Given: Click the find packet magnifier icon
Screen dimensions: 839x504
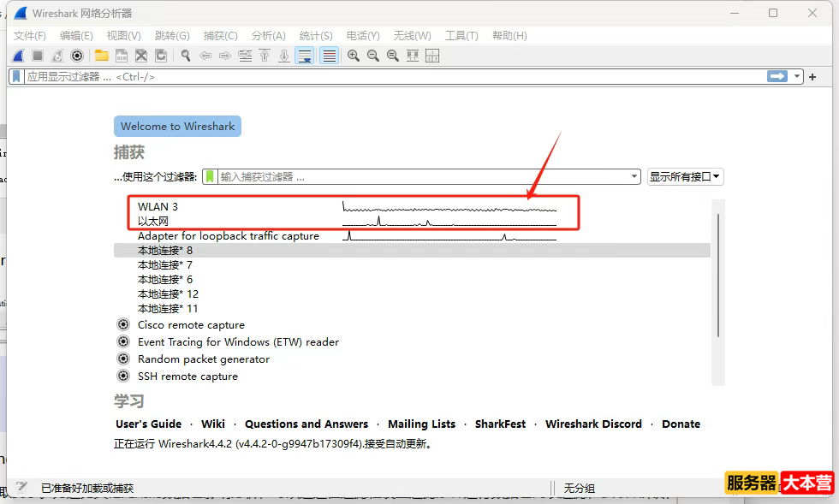Looking at the screenshot, I should coord(184,56).
